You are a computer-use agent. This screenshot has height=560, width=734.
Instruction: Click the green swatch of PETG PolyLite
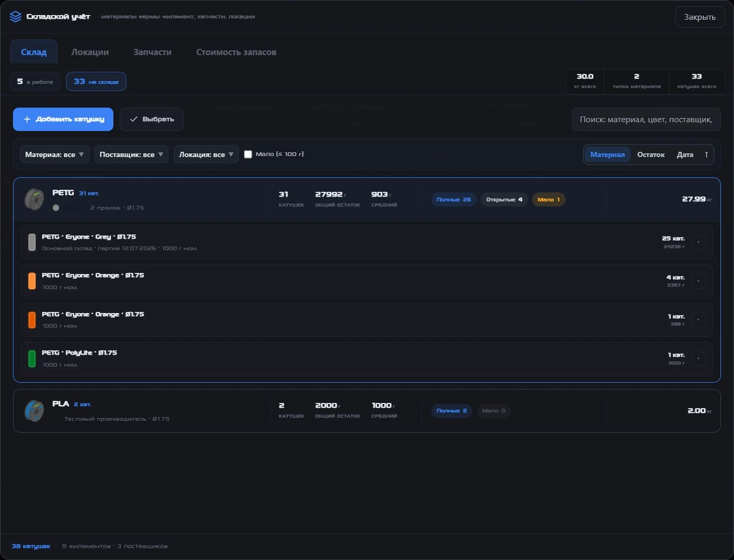[x=32, y=359]
